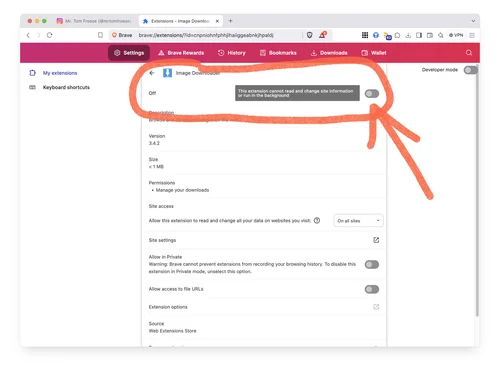Click the page vertical scrollbar
500x373 pixels.
(x=477, y=190)
